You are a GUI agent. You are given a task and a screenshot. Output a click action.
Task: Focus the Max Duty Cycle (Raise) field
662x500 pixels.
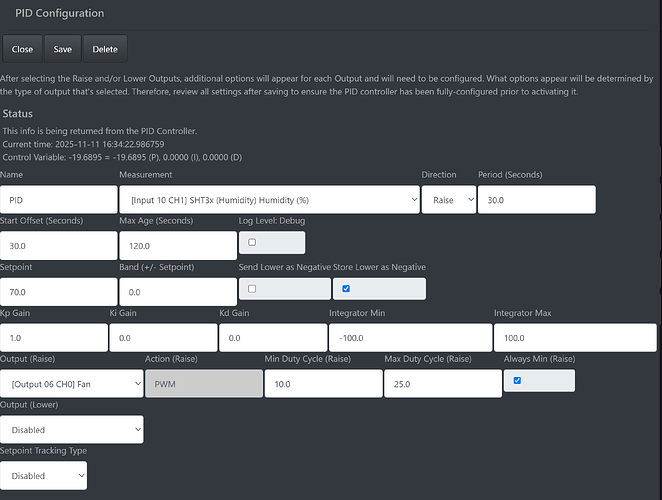point(442,383)
